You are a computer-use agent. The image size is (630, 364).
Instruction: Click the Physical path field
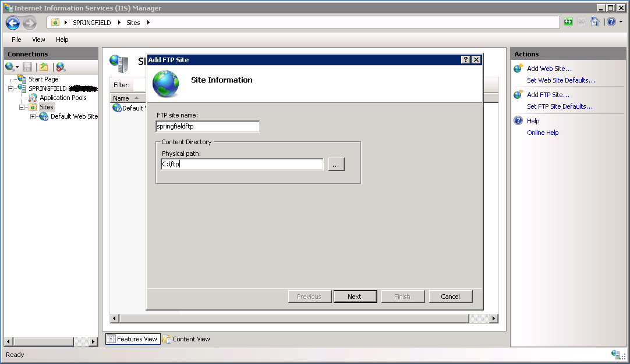tap(242, 164)
